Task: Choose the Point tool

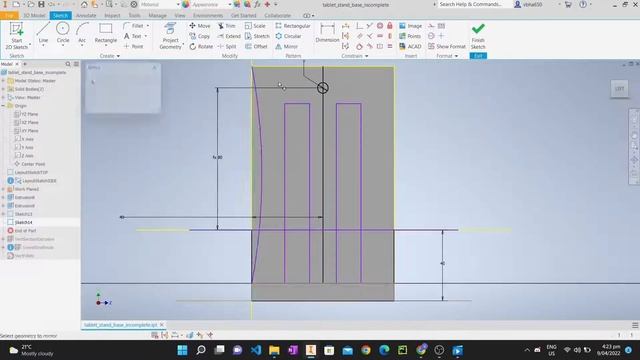Action: pos(134,47)
